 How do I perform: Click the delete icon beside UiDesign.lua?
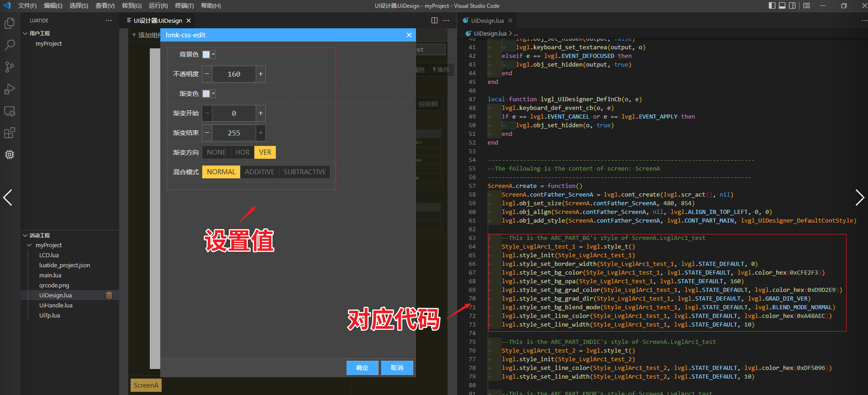(x=109, y=295)
